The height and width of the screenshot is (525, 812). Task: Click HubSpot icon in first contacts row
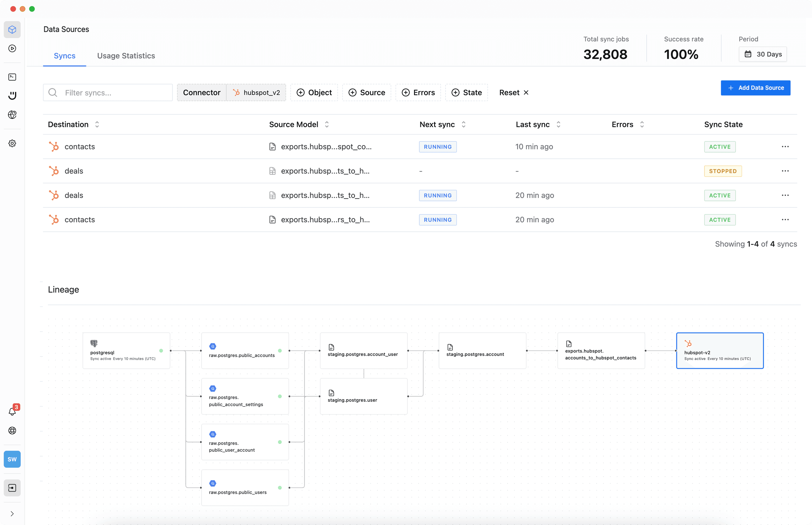tap(54, 147)
